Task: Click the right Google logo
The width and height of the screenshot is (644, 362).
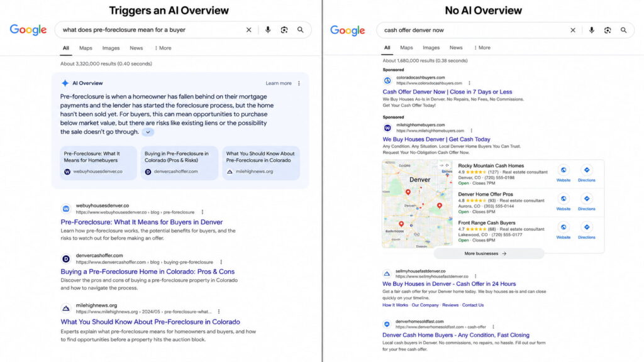Action: click(347, 30)
